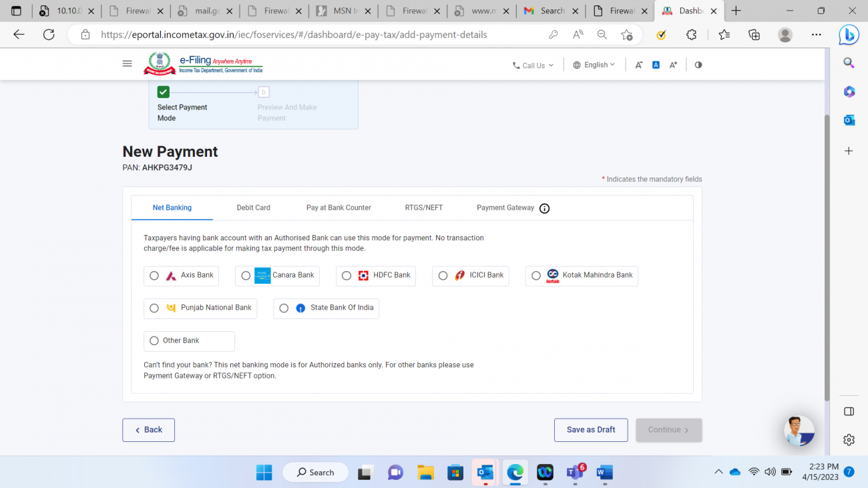Select the Axis Bank radio button
Viewport: 868px width, 488px height.
coord(154,276)
